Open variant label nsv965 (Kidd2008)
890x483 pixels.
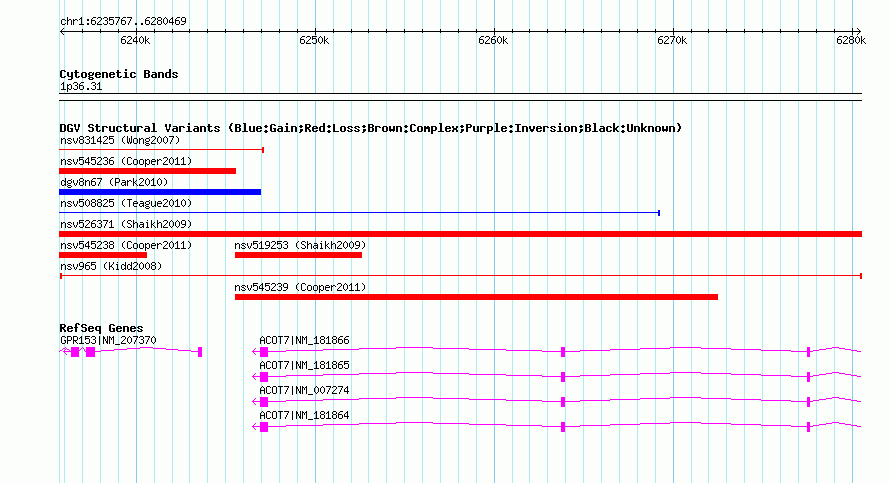[x=111, y=266]
